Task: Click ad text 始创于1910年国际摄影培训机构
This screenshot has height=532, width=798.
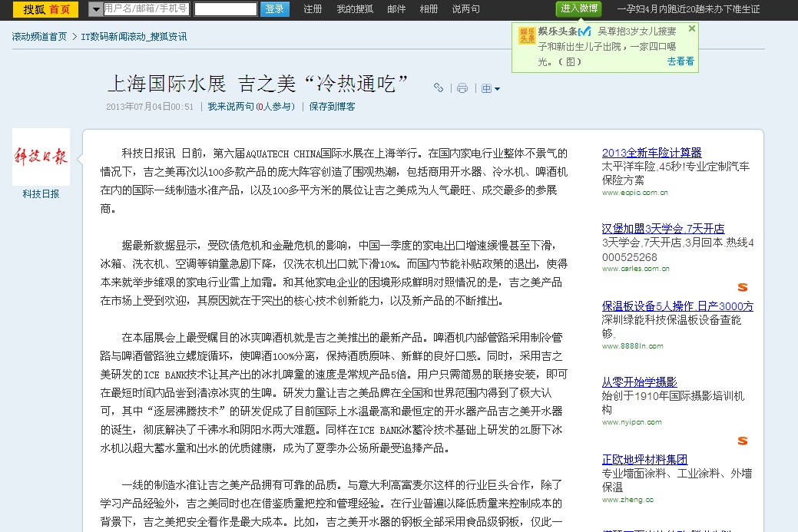Action: tap(673, 403)
